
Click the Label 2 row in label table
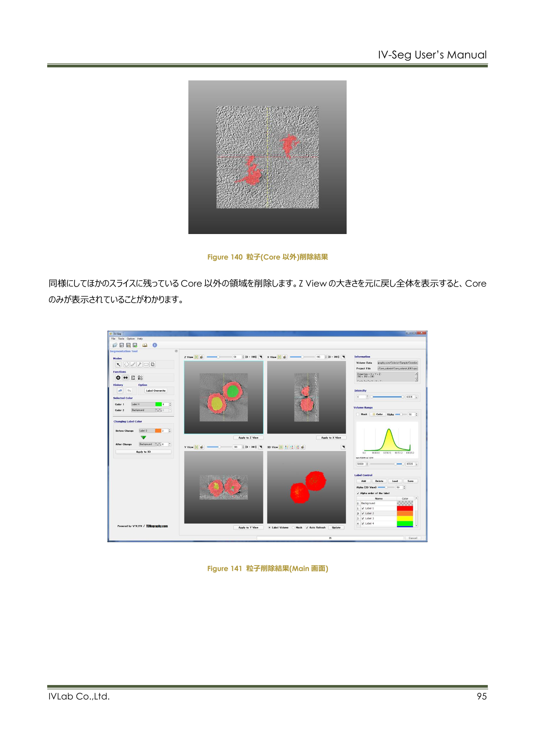tap(378, 513)
